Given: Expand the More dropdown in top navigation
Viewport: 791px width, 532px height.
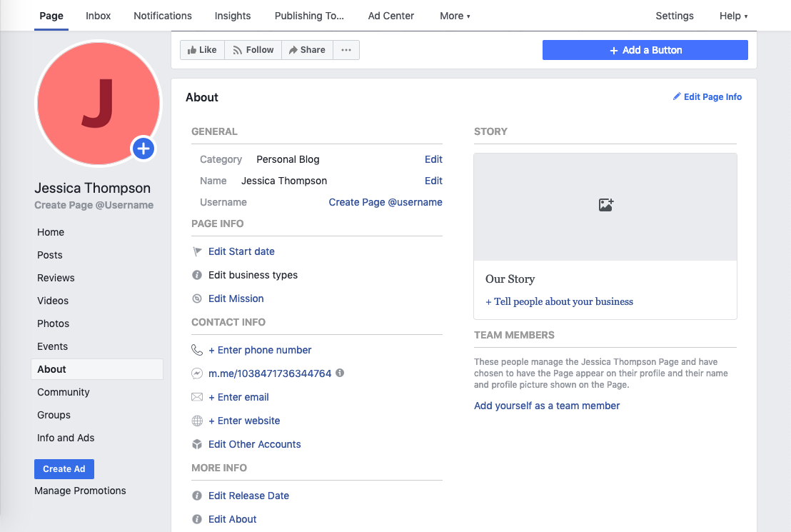Looking at the screenshot, I should coord(455,16).
